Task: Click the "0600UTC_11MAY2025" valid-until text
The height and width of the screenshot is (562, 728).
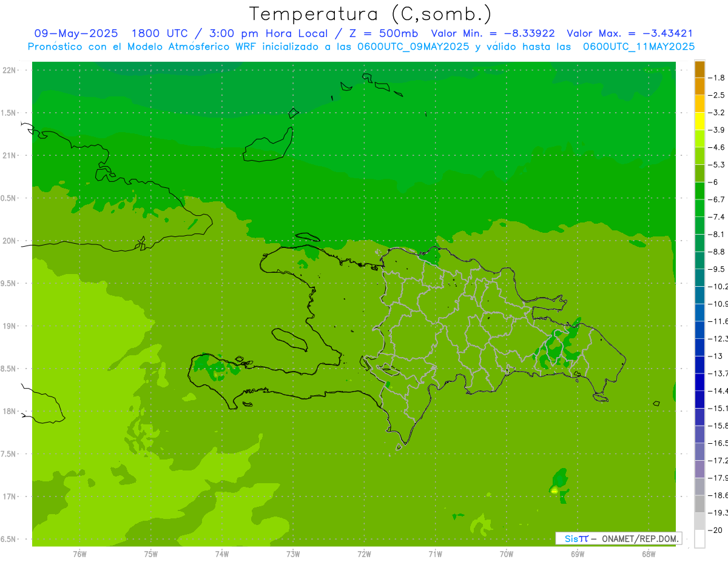Action: tap(638, 47)
